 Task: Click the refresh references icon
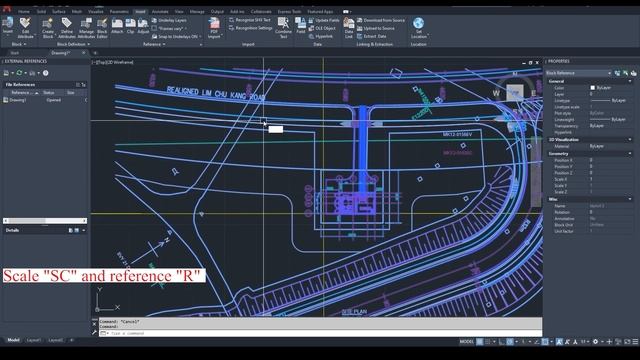pos(19,73)
